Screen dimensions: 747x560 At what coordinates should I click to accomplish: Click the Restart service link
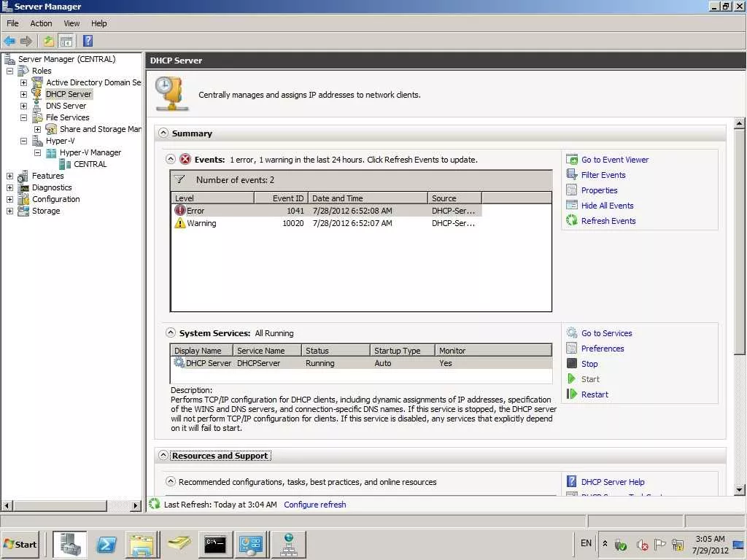click(x=595, y=394)
